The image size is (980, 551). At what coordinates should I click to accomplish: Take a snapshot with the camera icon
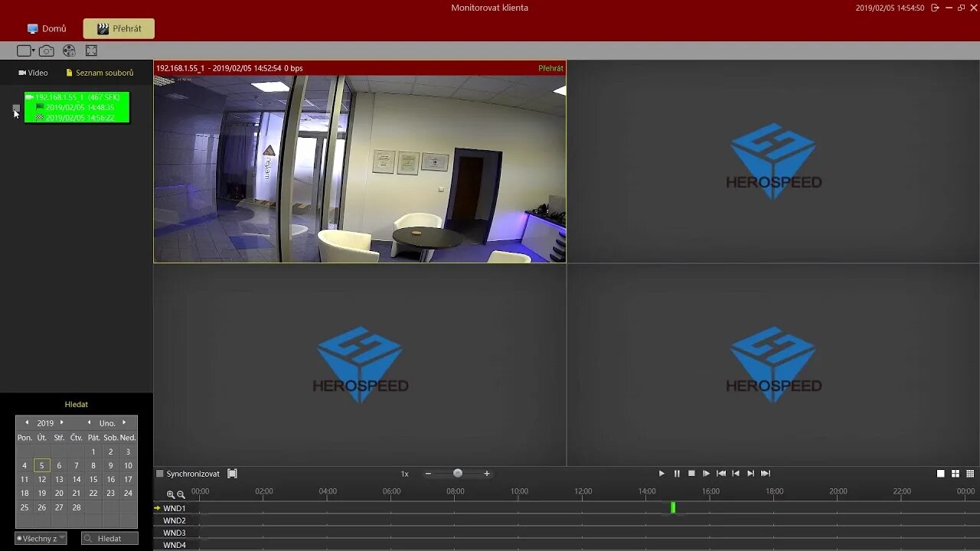(x=47, y=51)
